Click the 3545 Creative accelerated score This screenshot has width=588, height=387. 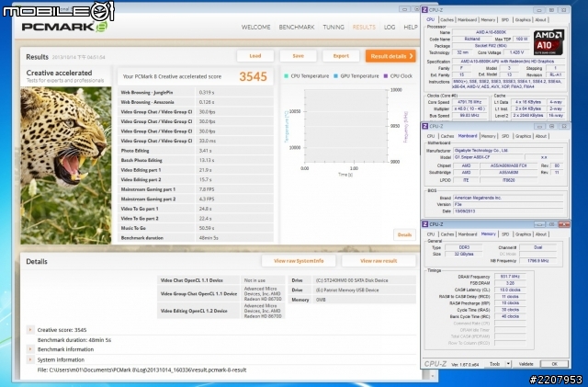(254, 76)
